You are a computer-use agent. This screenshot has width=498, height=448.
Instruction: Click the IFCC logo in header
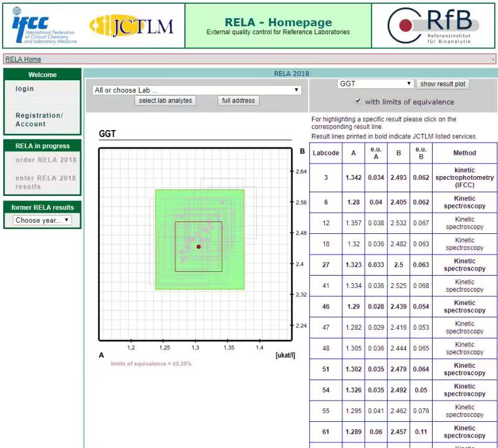click(44, 26)
